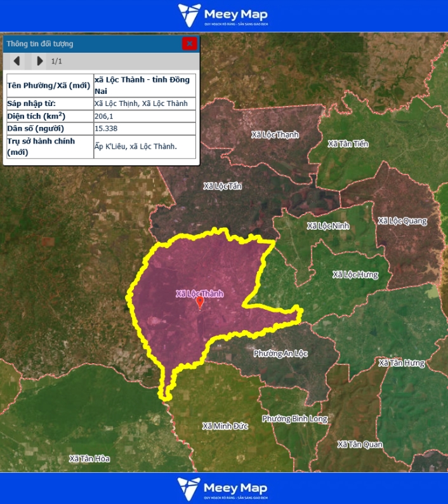The width and height of the screenshot is (448, 504).
Task: Click the Xã Tân Hưng label
Action: [x=401, y=362]
